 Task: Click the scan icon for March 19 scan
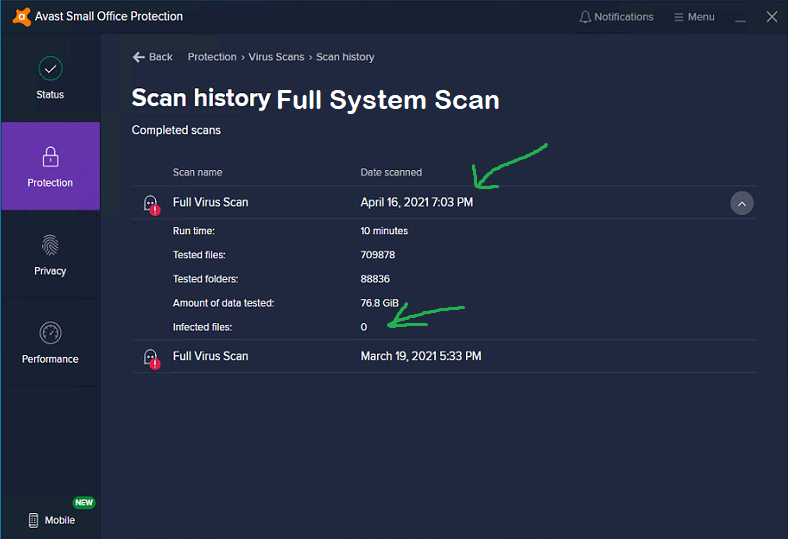[151, 358]
